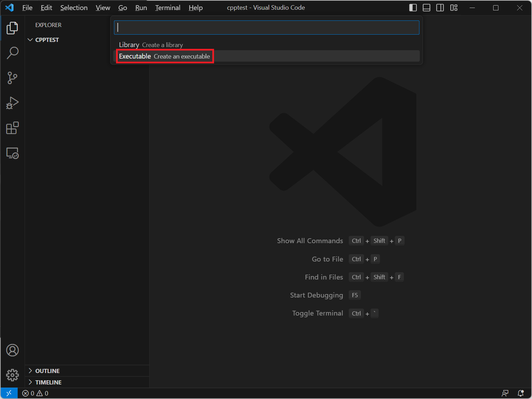The image size is (532, 399).
Task: Open the Extensions view
Action: click(x=12, y=128)
